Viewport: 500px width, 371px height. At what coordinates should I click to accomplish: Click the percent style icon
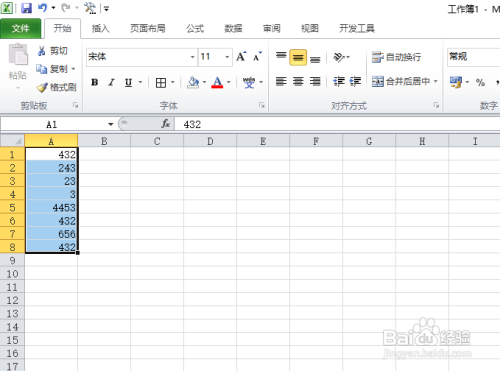[480, 82]
